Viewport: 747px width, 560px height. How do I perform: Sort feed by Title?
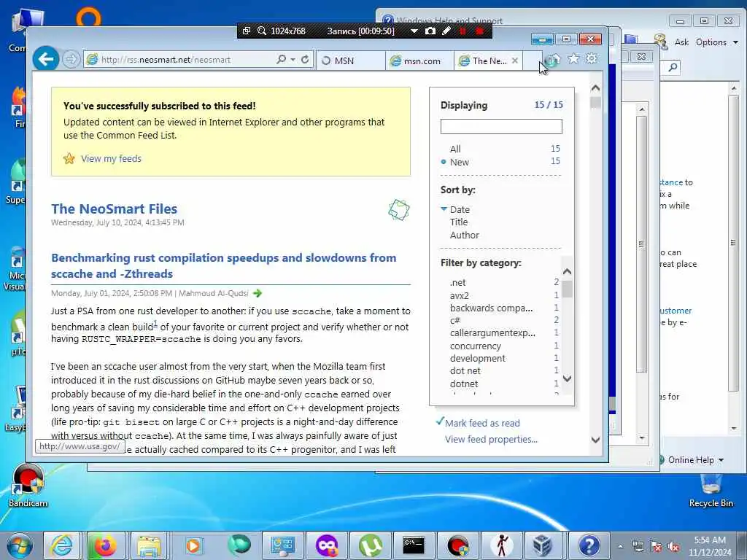click(x=459, y=222)
